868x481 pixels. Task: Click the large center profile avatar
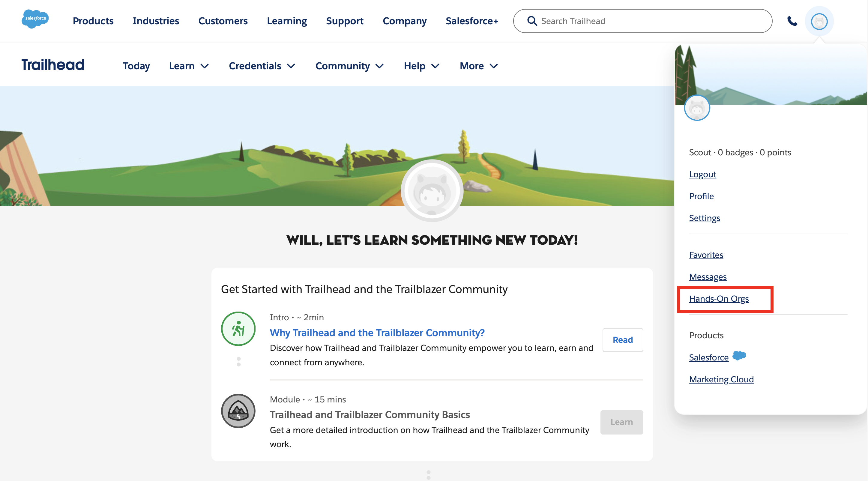point(432,191)
